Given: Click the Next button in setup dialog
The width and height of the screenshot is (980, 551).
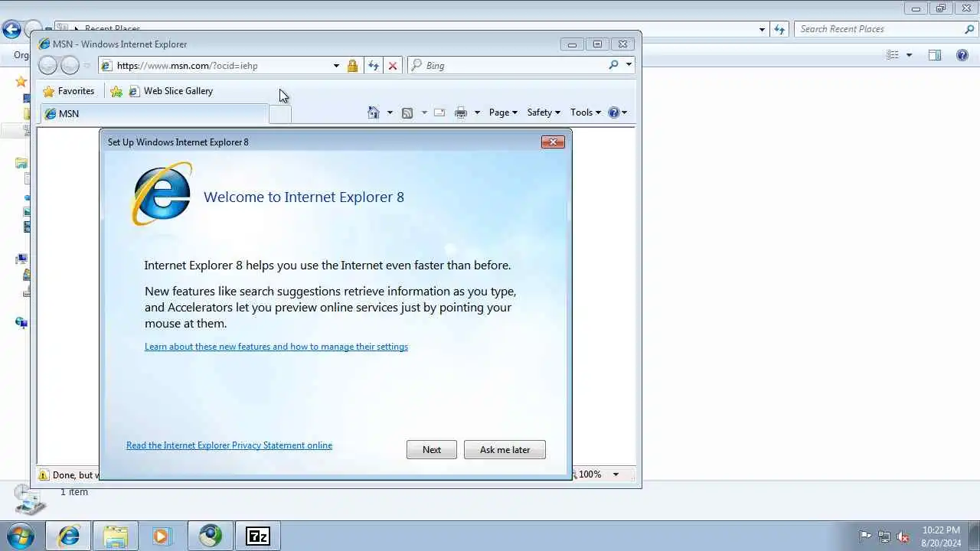Looking at the screenshot, I should tap(432, 450).
